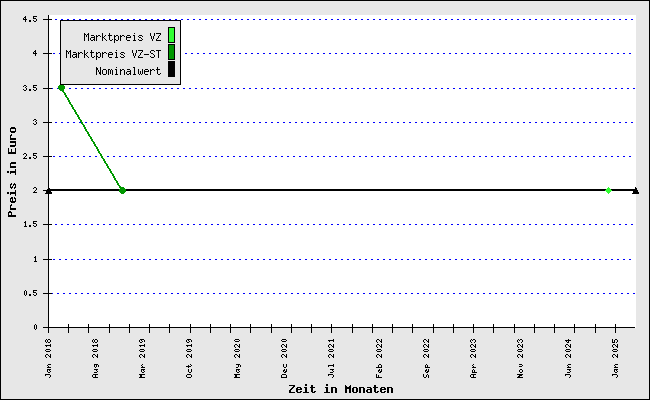Click the dark green Marktpreis VZ-ST legend swatch

tap(171, 52)
